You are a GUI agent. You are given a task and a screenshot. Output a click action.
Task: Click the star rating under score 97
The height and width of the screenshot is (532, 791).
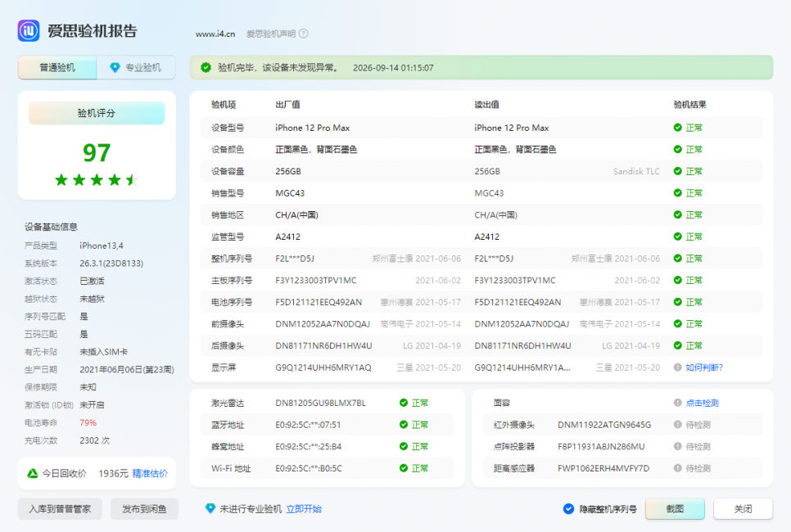click(x=97, y=179)
